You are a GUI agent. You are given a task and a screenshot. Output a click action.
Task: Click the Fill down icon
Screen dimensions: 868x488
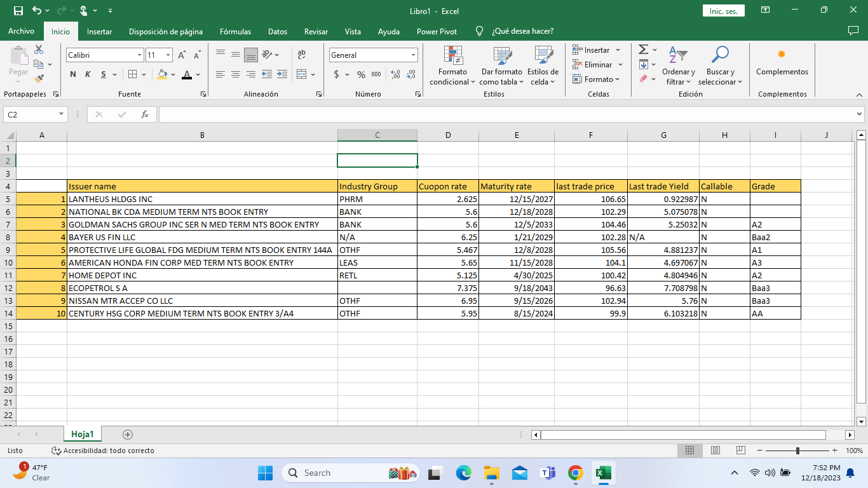[x=643, y=64]
